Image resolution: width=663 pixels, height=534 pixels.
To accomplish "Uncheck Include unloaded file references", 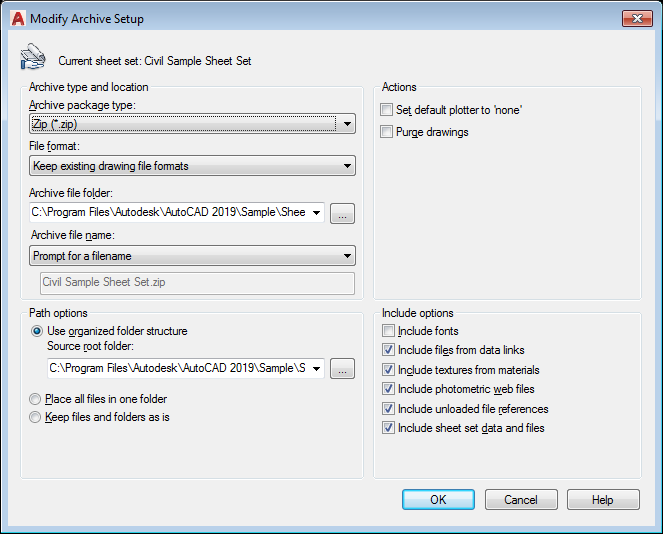I will click(x=388, y=409).
